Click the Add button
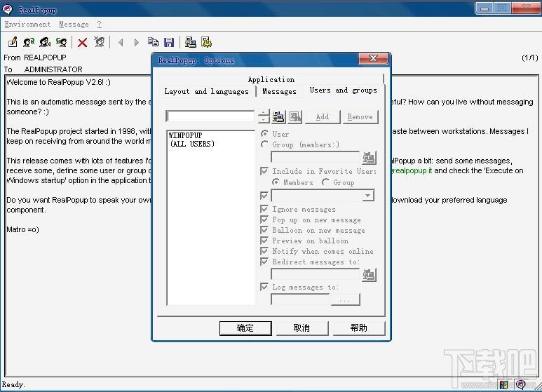Image resolution: width=542 pixels, height=392 pixels. [323, 117]
